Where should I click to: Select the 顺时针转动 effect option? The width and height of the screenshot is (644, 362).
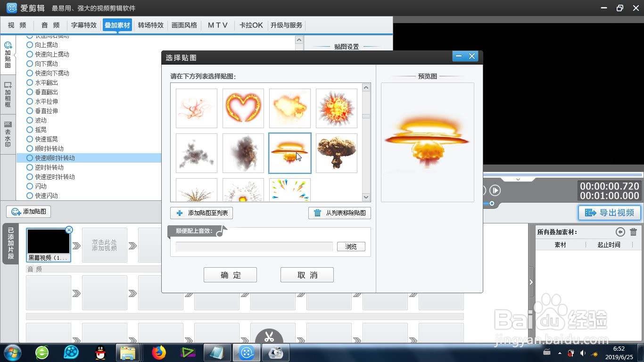point(45,148)
